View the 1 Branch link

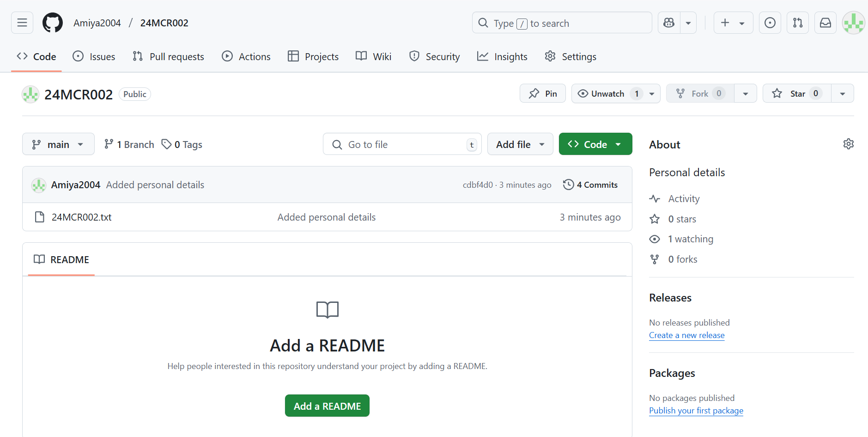(129, 144)
